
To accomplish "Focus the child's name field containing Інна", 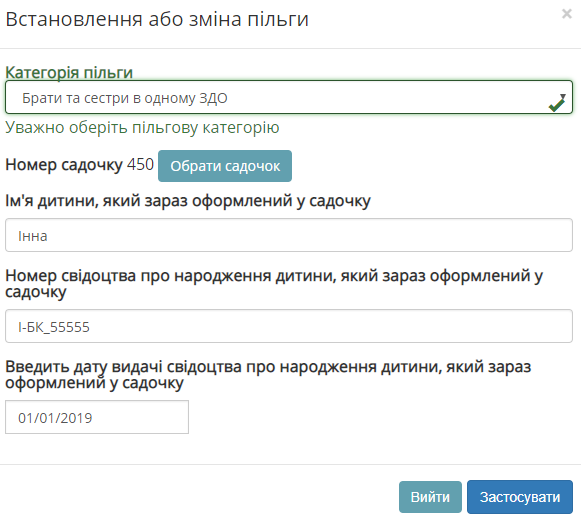I will pos(289,235).
